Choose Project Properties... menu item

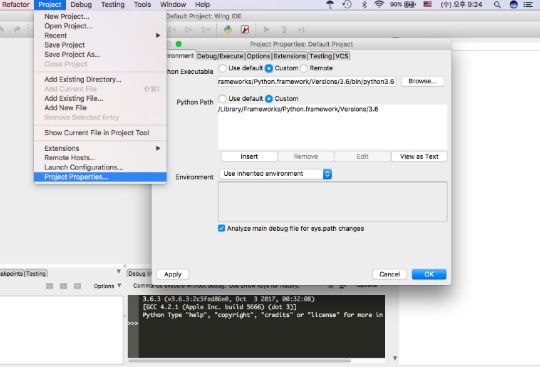100,177
